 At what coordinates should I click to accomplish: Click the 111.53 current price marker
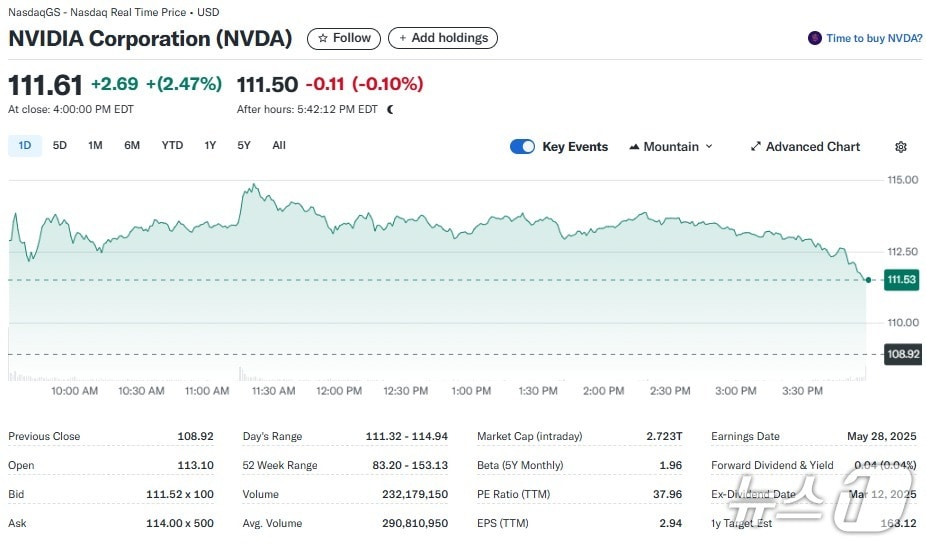point(902,280)
